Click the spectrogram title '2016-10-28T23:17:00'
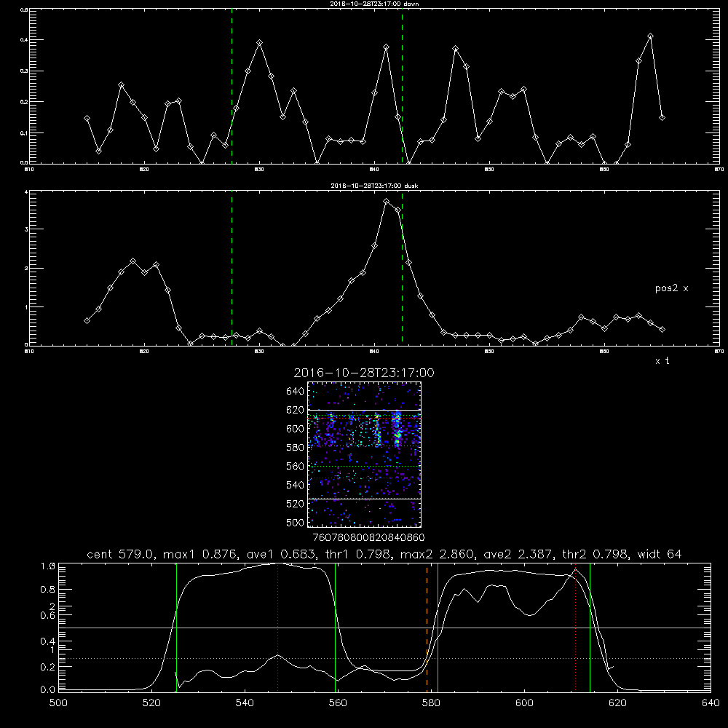 click(x=364, y=373)
